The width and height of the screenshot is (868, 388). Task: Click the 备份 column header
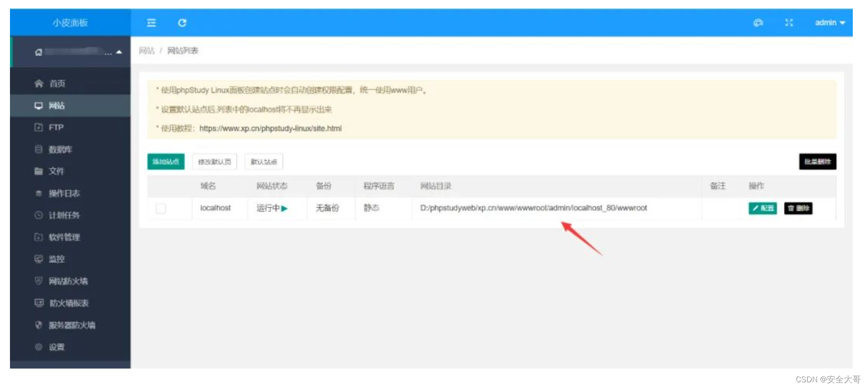324,186
